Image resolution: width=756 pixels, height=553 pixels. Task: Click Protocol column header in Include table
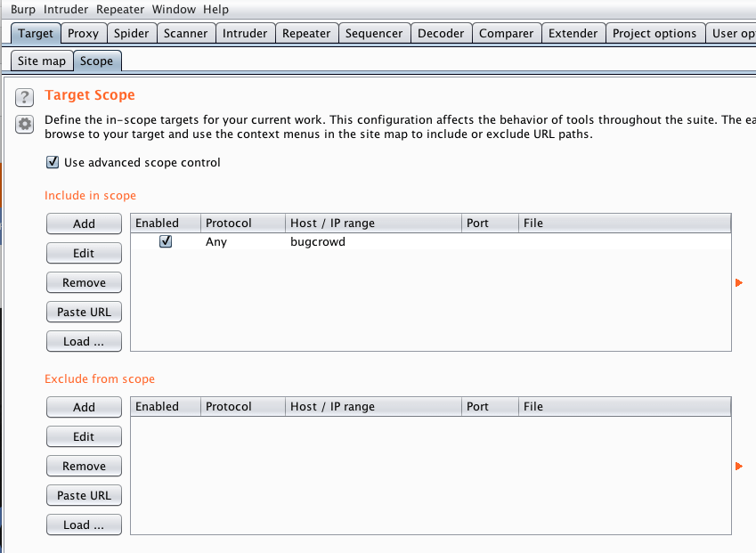(243, 224)
